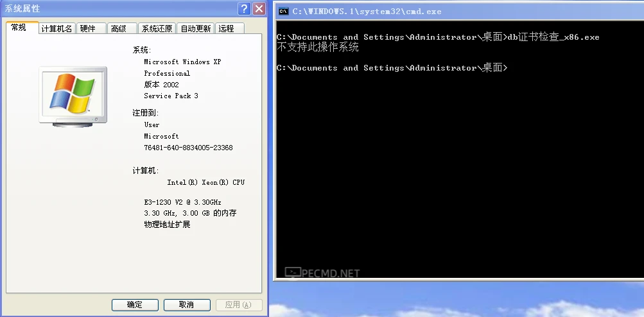Click the registered name User
Screen dimensions: 644x317
point(152,124)
